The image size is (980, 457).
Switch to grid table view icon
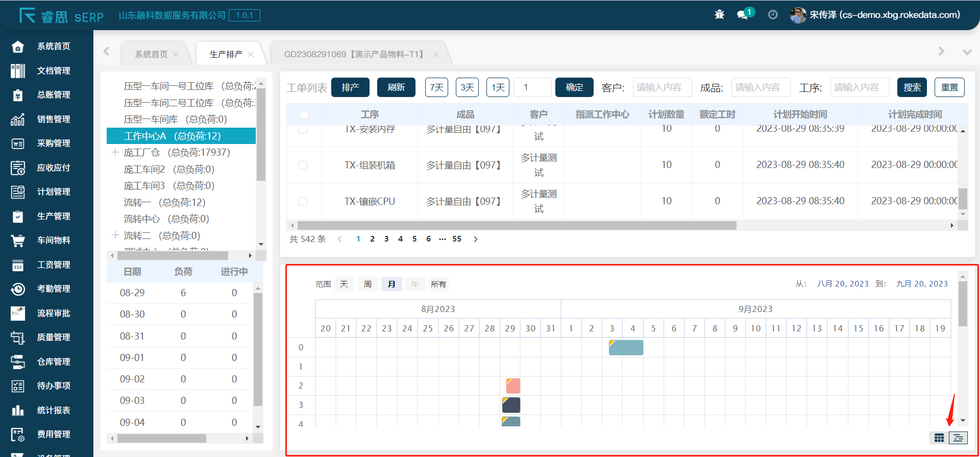[939, 438]
